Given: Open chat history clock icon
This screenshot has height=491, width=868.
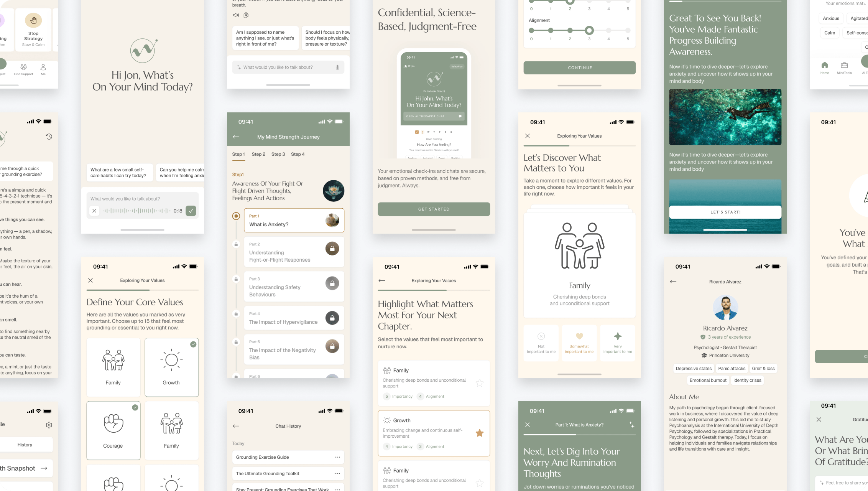Looking at the screenshot, I should point(49,137).
